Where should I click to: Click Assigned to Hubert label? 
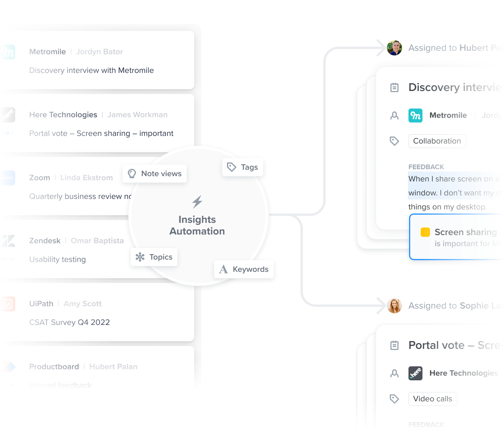point(455,48)
